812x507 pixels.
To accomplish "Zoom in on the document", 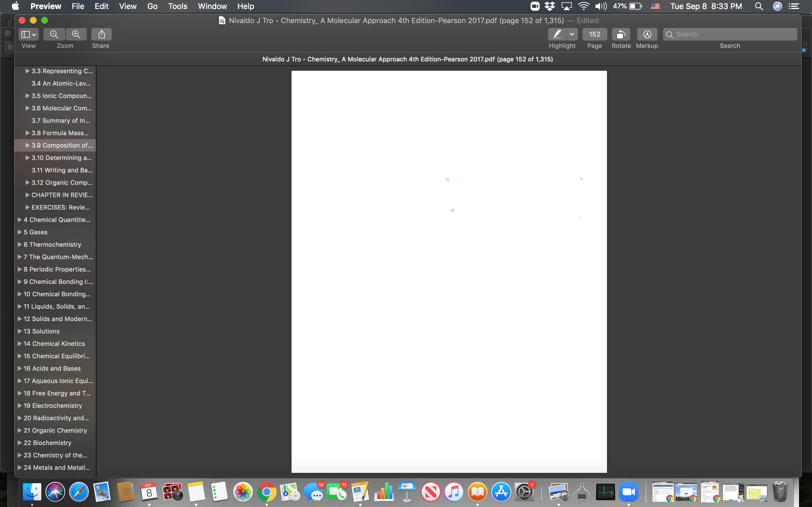I will click(76, 34).
